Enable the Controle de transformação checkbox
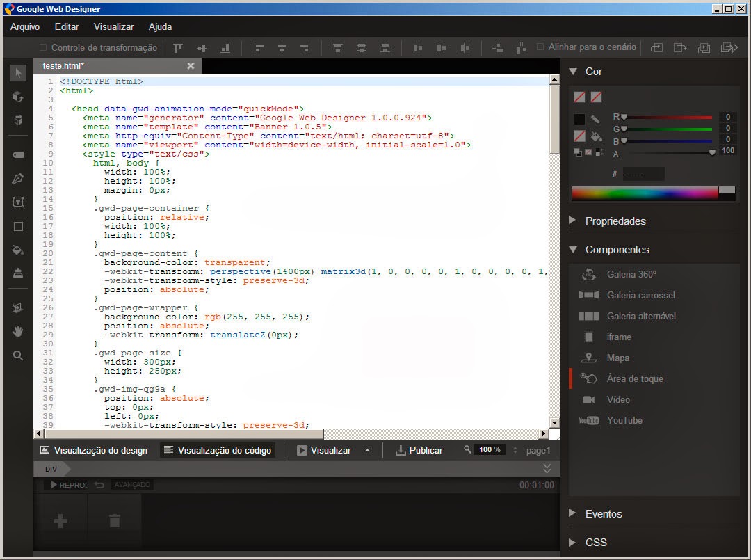The width and height of the screenshot is (751, 560). tap(44, 47)
